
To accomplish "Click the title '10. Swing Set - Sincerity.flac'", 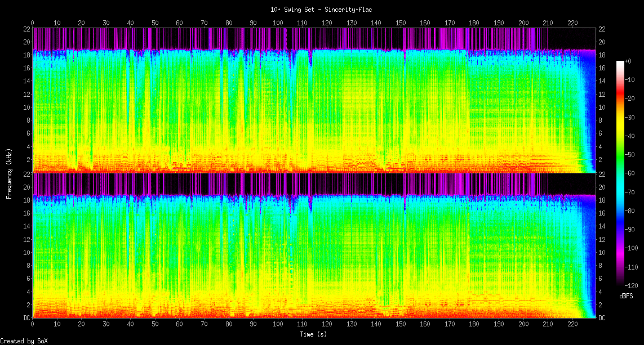I will (321, 10).
